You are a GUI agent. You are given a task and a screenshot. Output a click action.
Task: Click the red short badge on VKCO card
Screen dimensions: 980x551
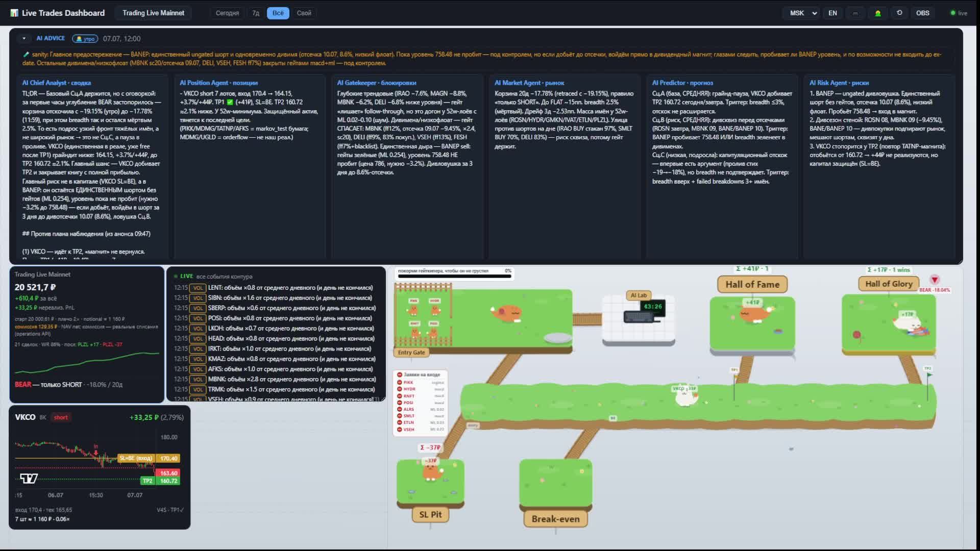61,417
